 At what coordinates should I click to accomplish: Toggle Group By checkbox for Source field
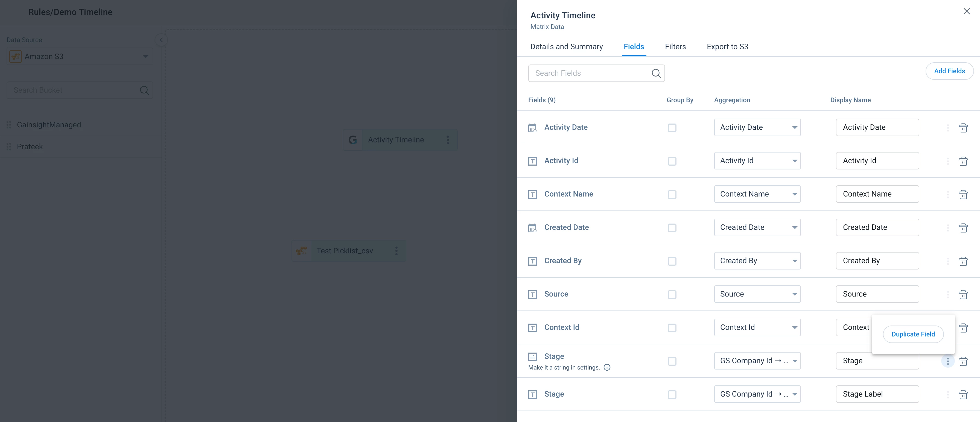coord(672,295)
